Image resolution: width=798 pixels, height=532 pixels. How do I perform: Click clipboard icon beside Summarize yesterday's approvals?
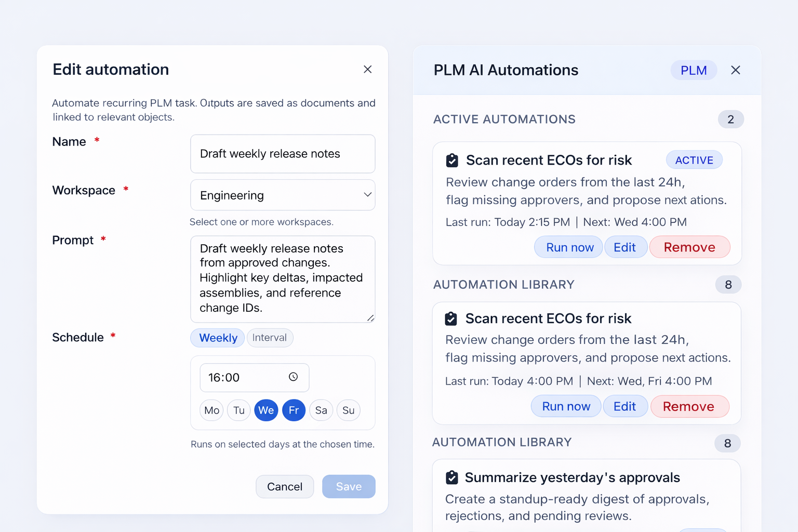(x=452, y=477)
